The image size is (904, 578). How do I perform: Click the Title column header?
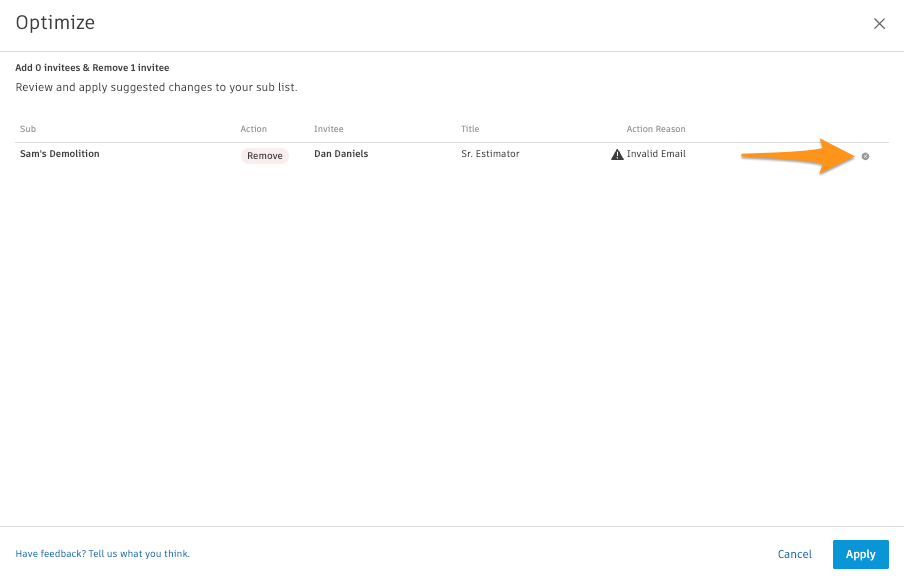tap(470, 129)
